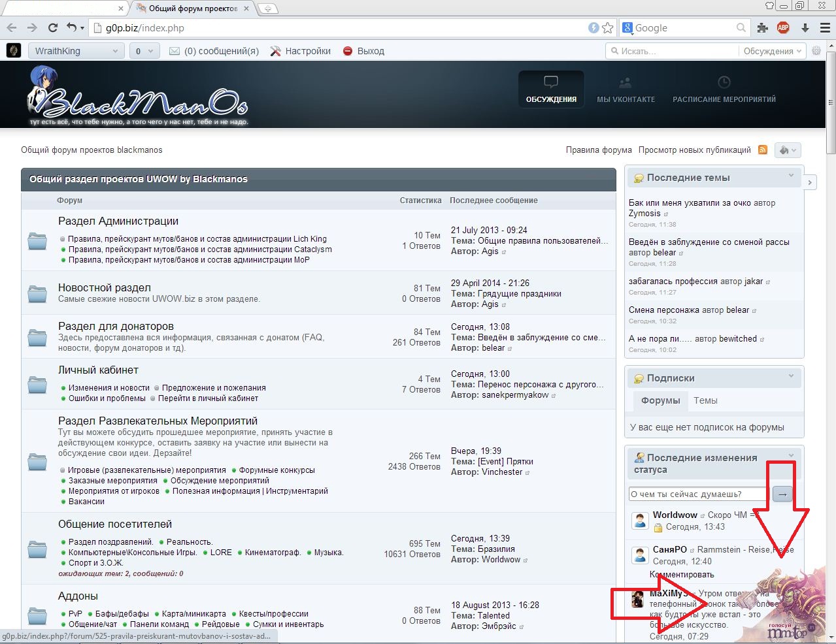Viewport: 836px width, 644px height.
Task: Click the browser reload button
Action: 53,28
